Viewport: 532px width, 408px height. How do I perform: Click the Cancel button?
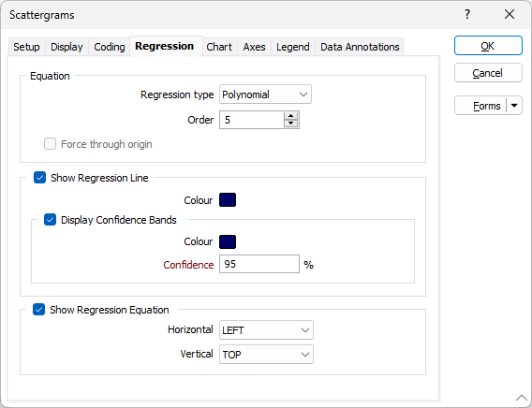[x=488, y=73]
